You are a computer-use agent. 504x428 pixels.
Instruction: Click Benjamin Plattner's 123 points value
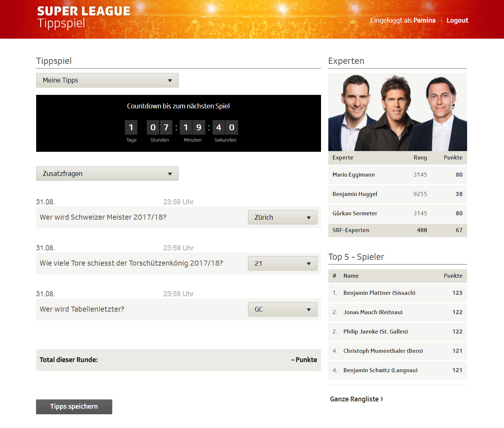click(x=457, y=293)
